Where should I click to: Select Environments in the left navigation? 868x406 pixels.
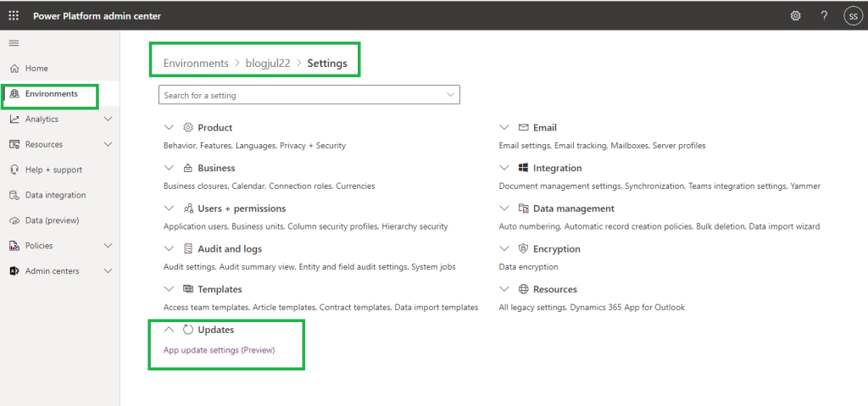[51, 94]
